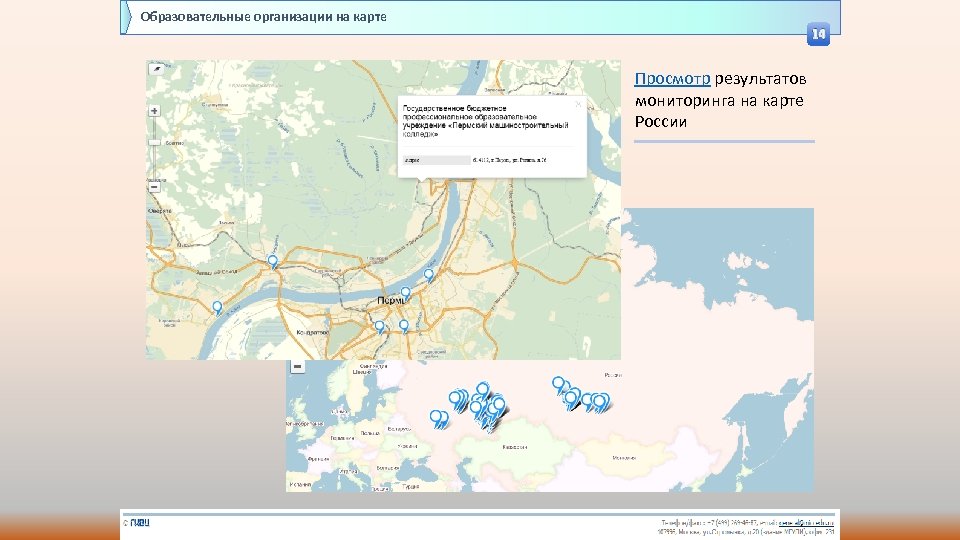Click the leftmost marker on the Russia overview map
Viewport: 960px width, 540px height.
point(437,419)
